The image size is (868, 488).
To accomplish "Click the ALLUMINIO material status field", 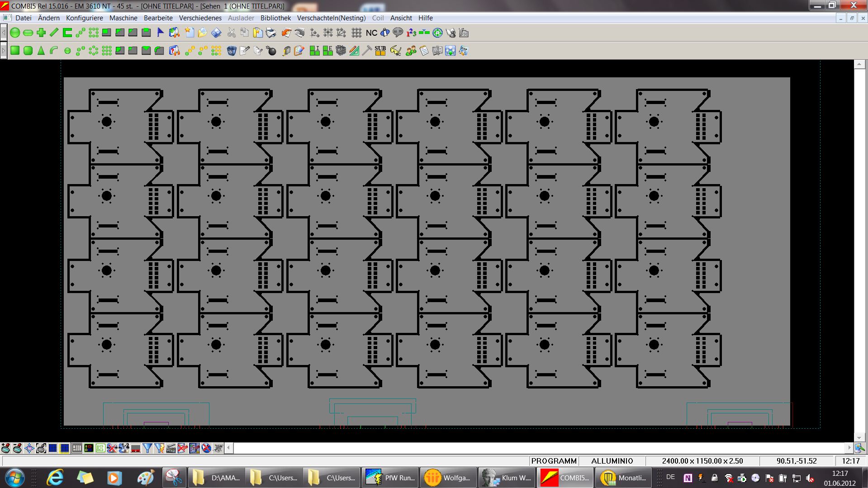I will (x=612, y=461).
